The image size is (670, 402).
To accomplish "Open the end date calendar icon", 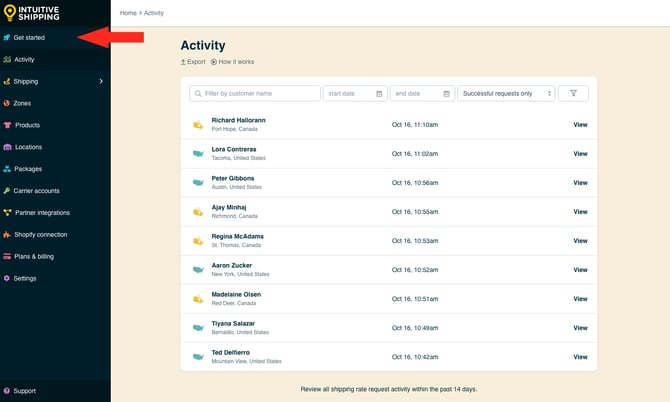I will point(446,94).
